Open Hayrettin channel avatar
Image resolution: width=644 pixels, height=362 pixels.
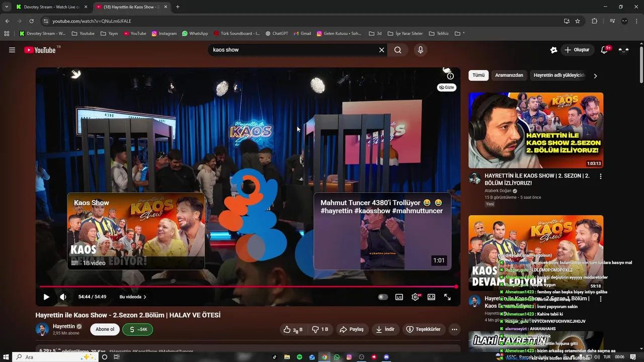pos(42,329)
